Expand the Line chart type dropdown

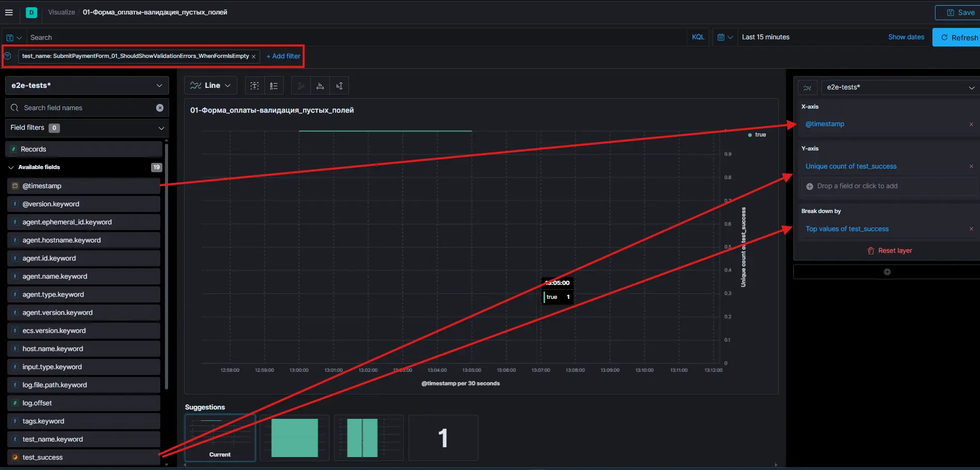[x=210, y=85]
